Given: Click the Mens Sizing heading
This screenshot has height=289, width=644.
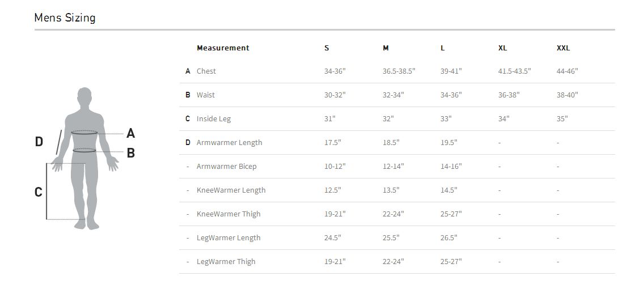Looking at the screenshot, I should point(65,18).
